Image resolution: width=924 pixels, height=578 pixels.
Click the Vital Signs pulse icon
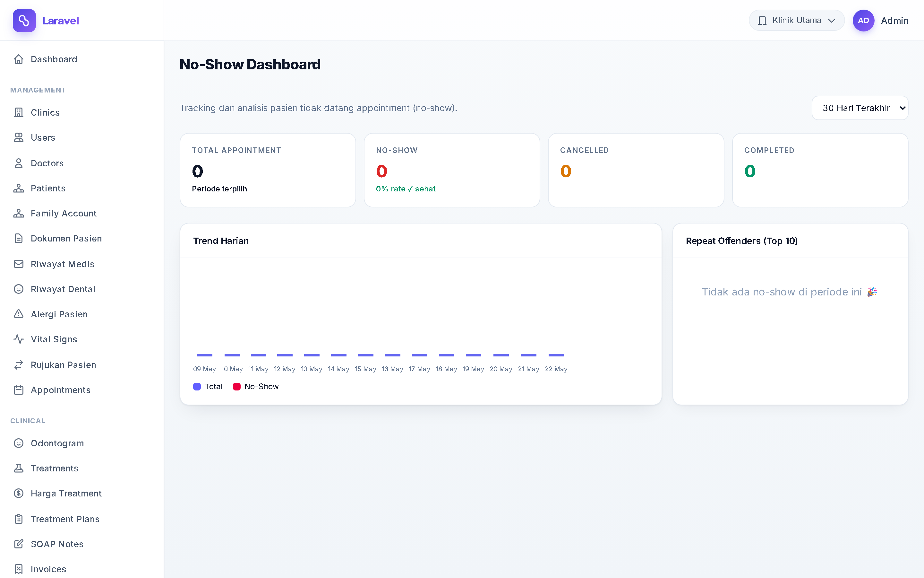pos(19,339)
